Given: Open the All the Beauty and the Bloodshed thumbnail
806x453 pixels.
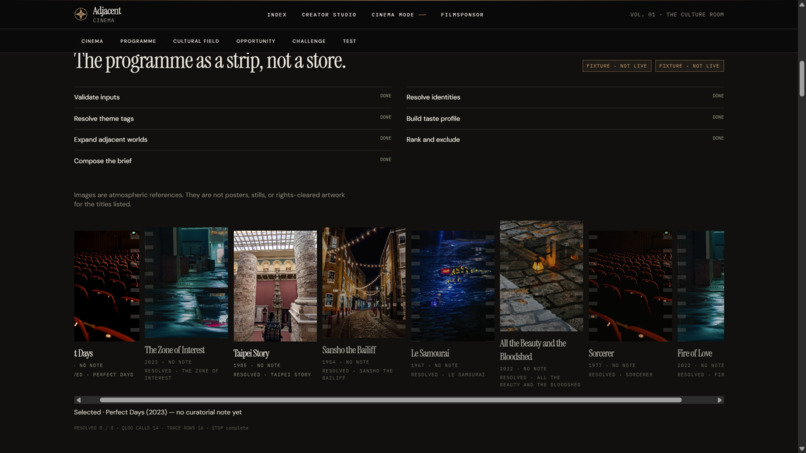Looking at the screenshot, I should (x=541, y=276).
